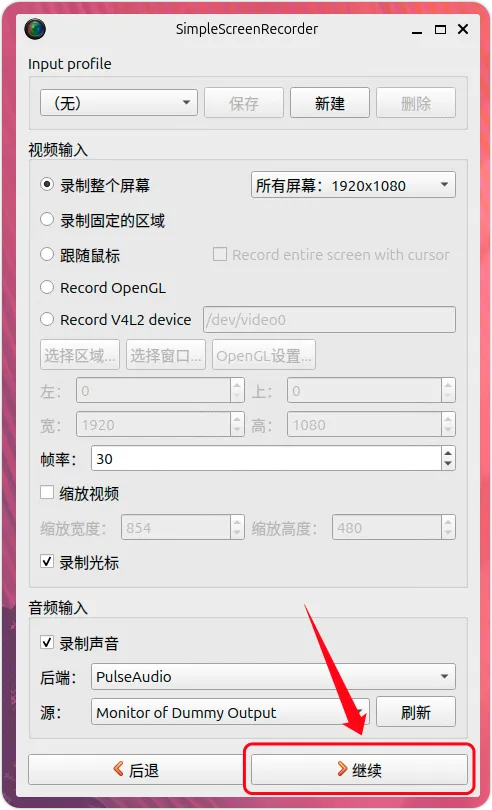
Task: Open the 后端 PulseAudio dropdown
Action: coord(273,676)
